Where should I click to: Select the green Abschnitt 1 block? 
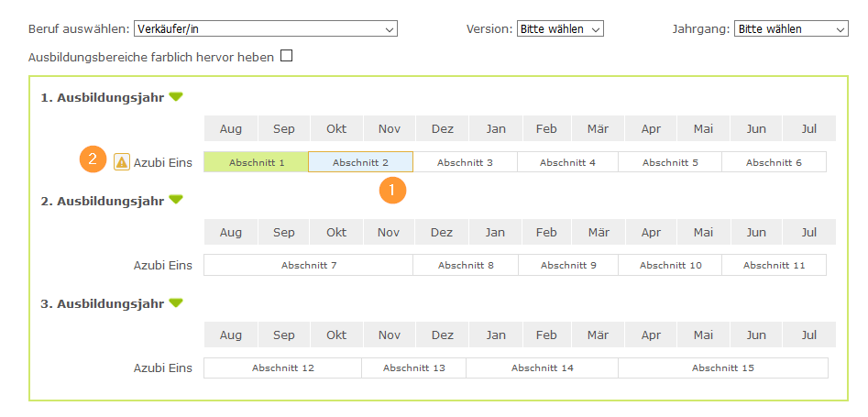click(257, 162)
